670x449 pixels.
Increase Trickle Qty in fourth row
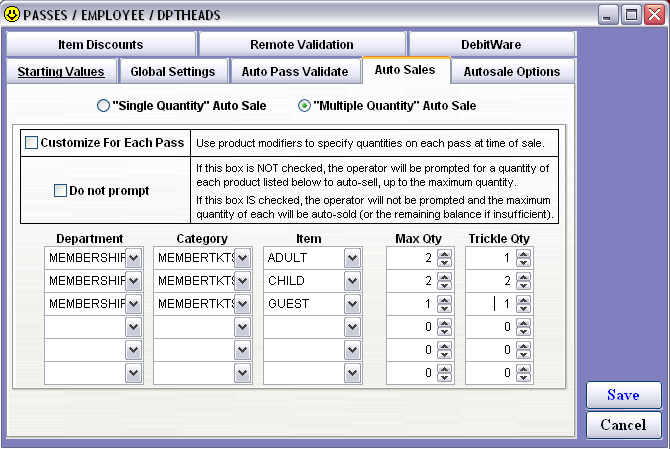pyautogui.click(x=523, y=323)
